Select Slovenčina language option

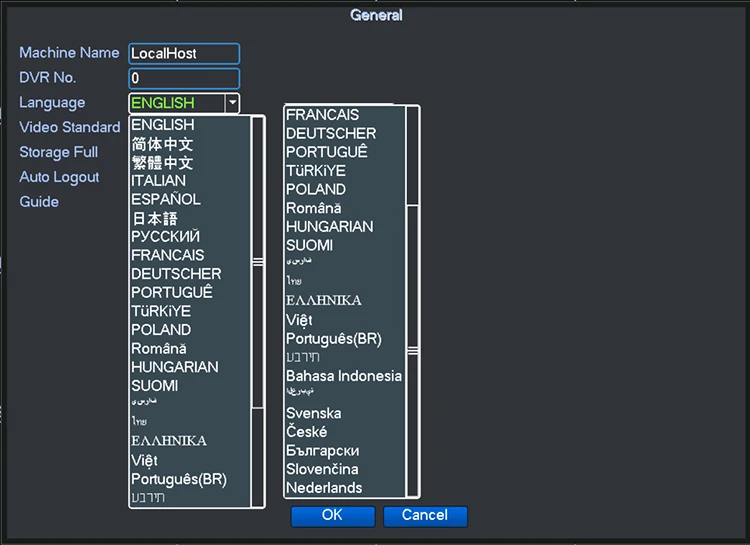point(344,469)
